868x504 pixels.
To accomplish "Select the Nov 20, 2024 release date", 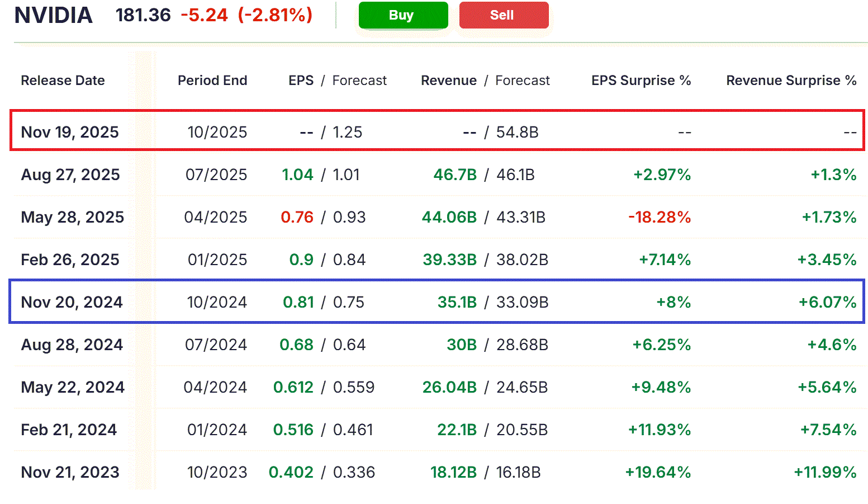I will pyautogui.click(x=72, y=302).
